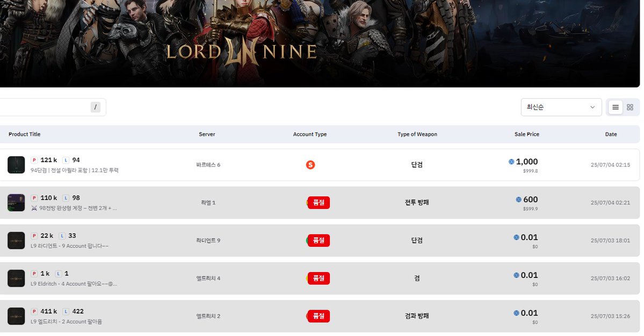The height and width of the screenshot is (336, 644).
Task: Click the L level icon in Eldritch-4 row
Action: pos(59,273)
